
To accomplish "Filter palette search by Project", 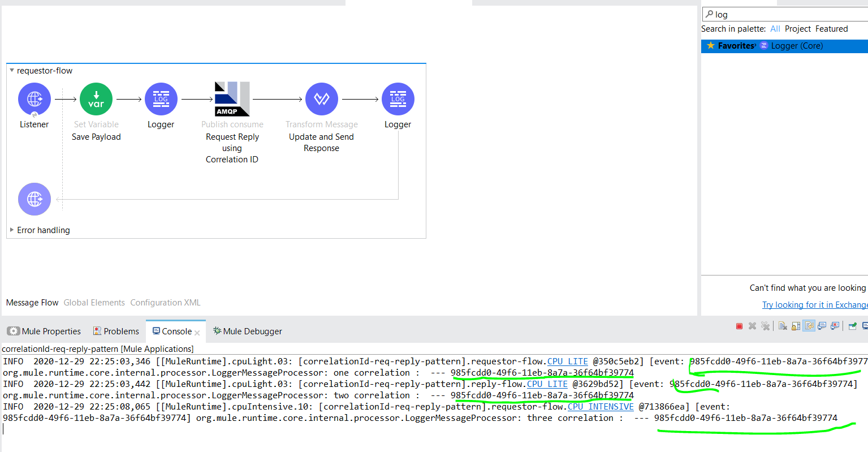I will tap(797, 29).
